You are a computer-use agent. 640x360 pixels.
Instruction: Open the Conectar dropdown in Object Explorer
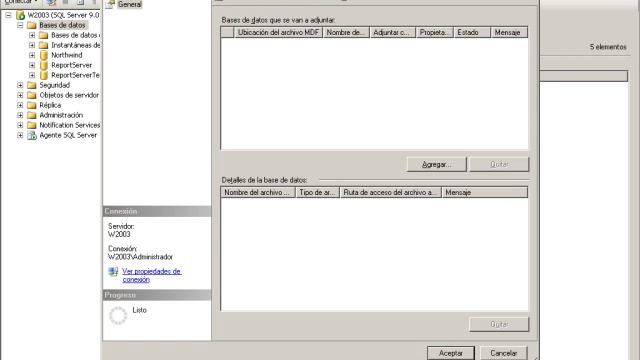[21, 2]
